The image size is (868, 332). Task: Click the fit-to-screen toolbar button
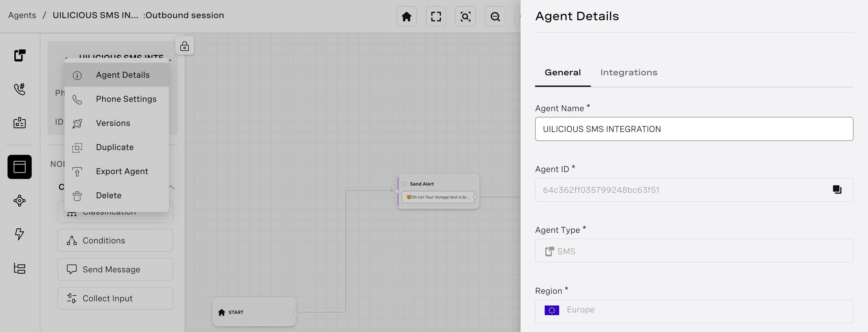(x=436, y=16)
